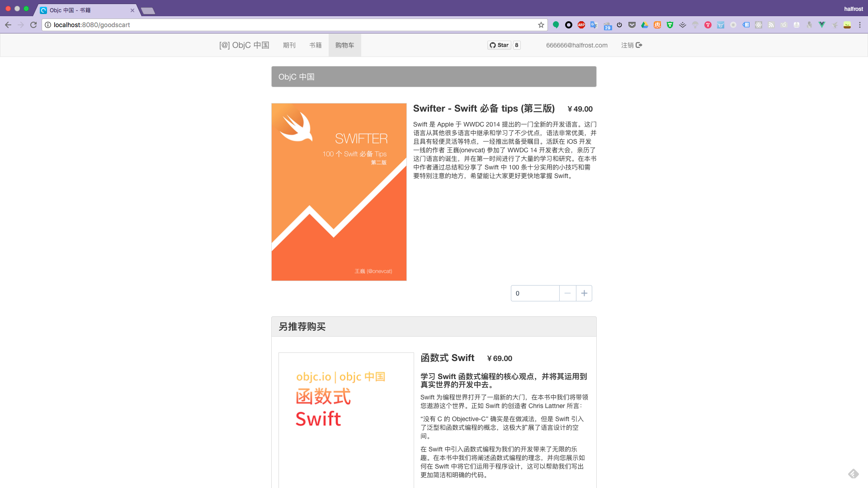The image size is (868, 488).
Task: Open the Google Translate extension
Action: click(594, 25)
